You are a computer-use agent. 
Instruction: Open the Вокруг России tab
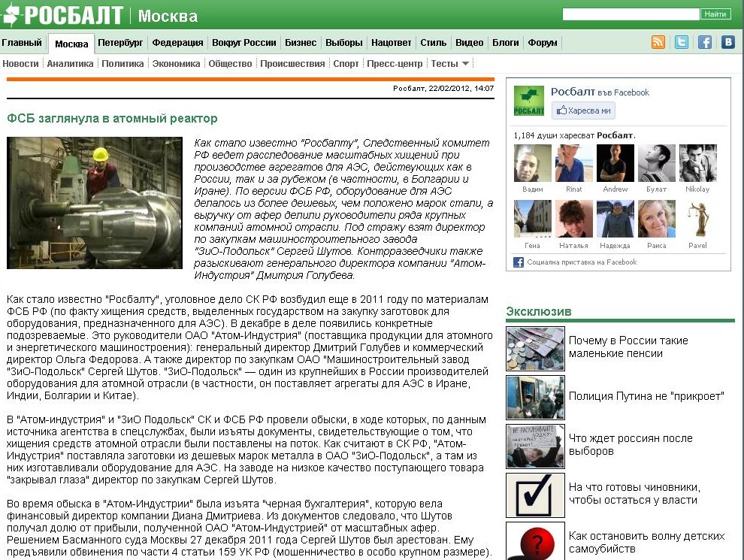pyautogui.click(x=244, y=43)
